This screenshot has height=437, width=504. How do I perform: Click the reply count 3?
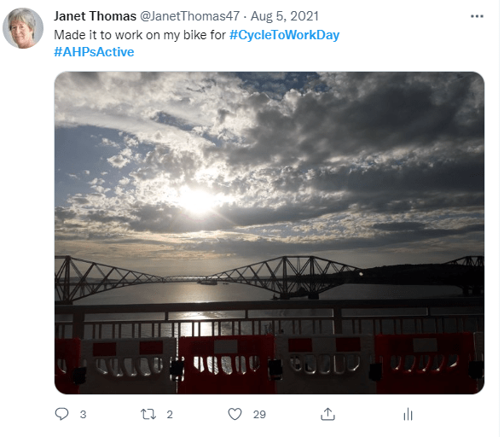coord(83,415)
